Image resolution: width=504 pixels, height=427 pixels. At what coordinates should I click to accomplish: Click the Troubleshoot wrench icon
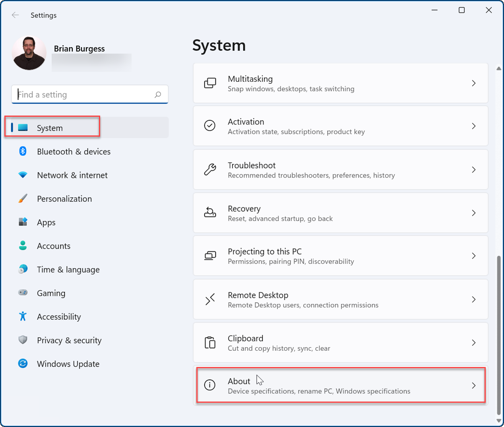[x=210, y=169]
